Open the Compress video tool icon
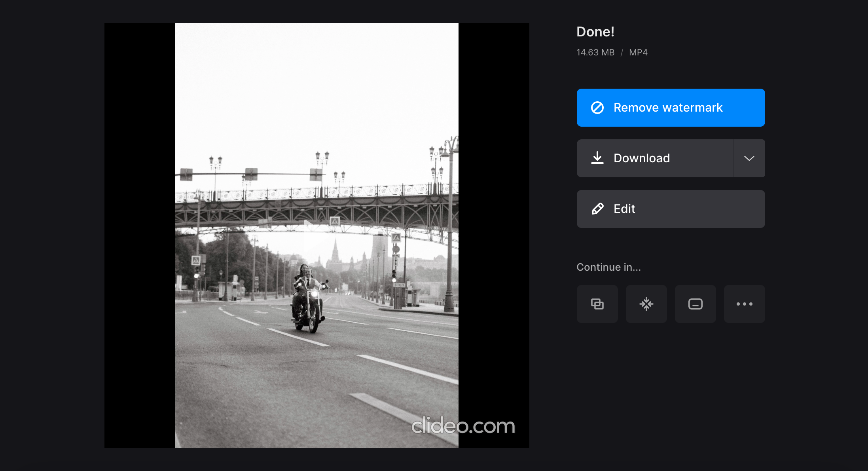This screenshot has width=868, height=471. click(646, 304)
